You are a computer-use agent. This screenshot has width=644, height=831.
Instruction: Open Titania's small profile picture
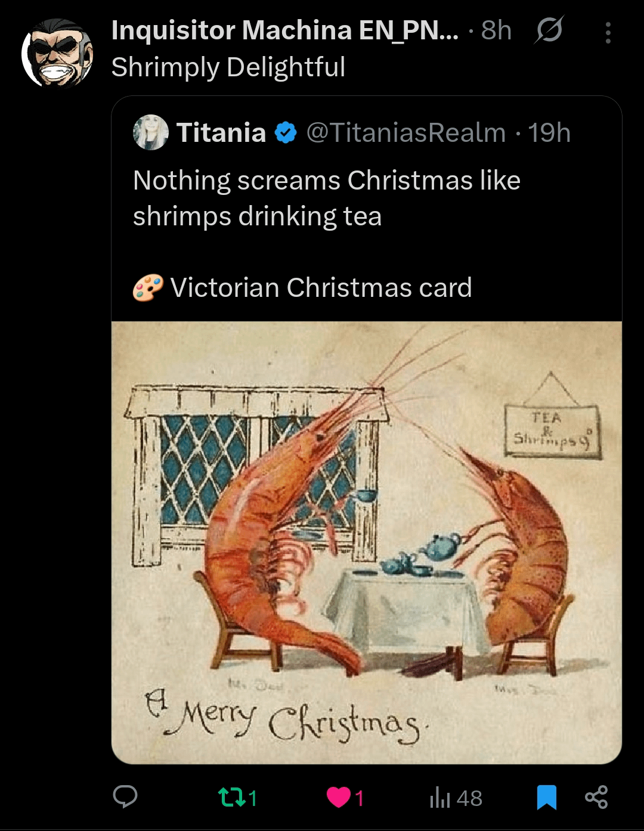click(150, 132)
